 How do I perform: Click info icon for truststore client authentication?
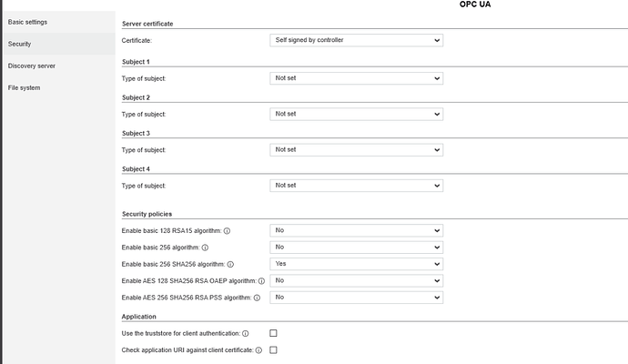click(246, 334)
